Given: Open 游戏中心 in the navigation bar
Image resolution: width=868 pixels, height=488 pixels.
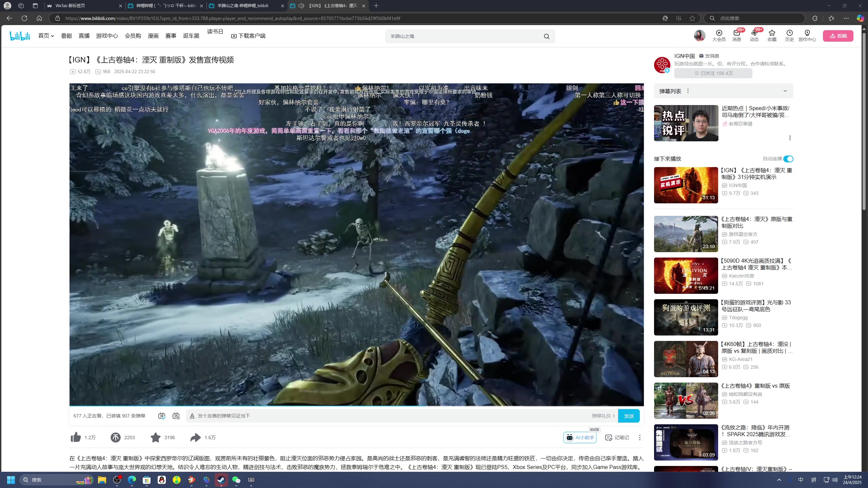Looking at the screenshot, I should pos(107,36).
